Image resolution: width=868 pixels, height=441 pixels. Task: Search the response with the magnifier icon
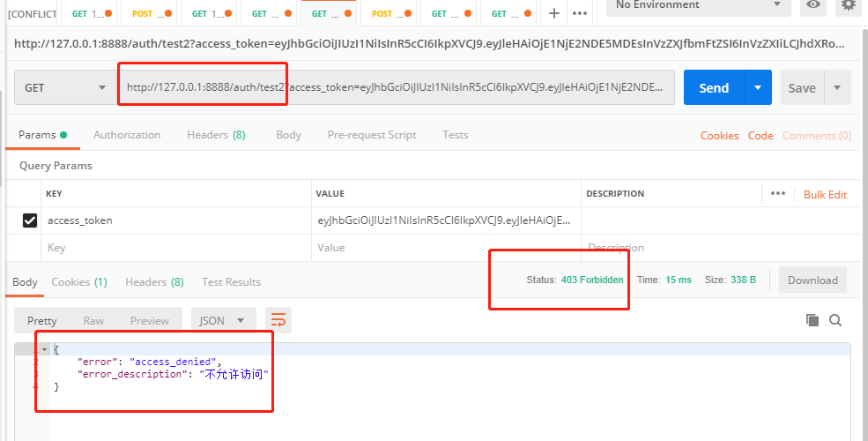[x=835, y=320]
